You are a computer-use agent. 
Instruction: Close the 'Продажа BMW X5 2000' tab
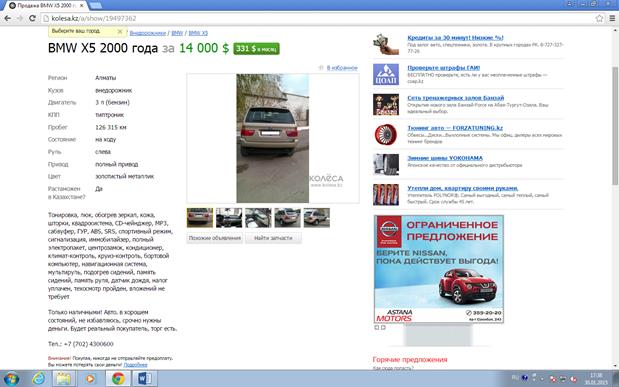click(82, 6)
